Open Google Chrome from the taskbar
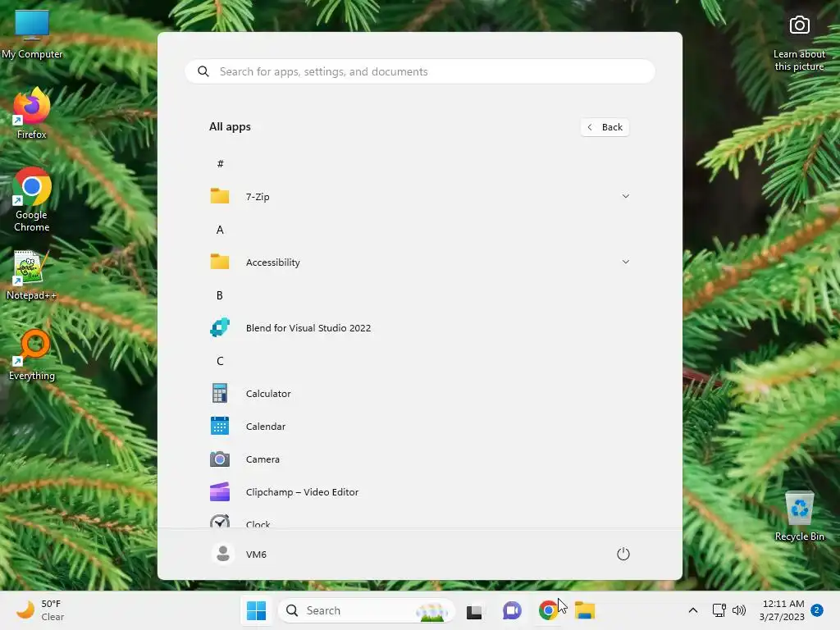The height and width of the screenshot is (630, 840). coord(547,610)
